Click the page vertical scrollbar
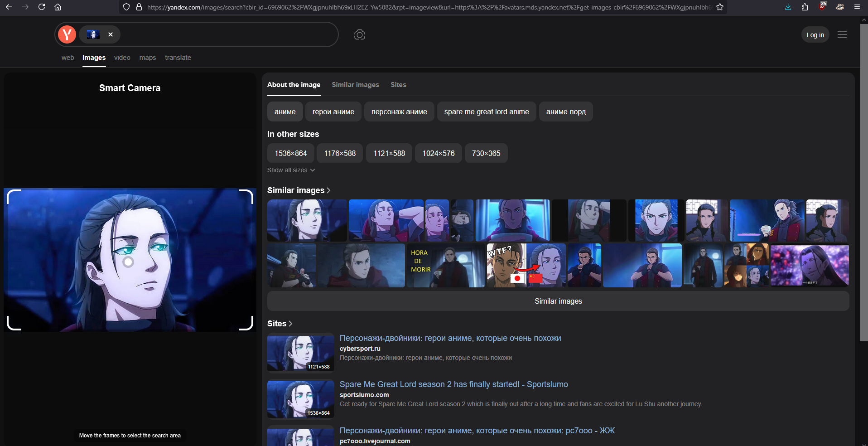Image resolution: width=868 pixels, height=446 pixels. pyautogui.click(x=864, y=181)
